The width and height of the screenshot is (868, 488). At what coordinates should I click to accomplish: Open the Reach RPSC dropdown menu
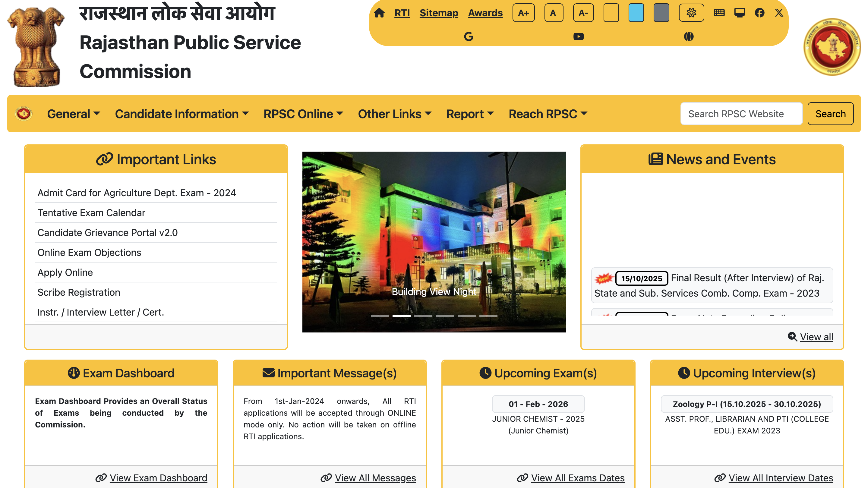coord(548,114)
